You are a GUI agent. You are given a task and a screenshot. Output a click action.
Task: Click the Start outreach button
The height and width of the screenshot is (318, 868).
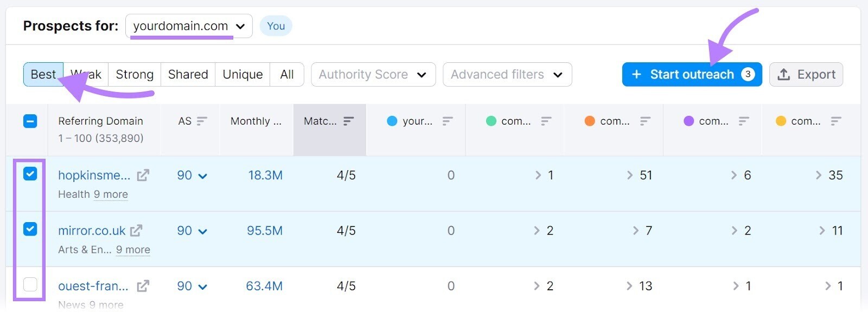(692, 75)
